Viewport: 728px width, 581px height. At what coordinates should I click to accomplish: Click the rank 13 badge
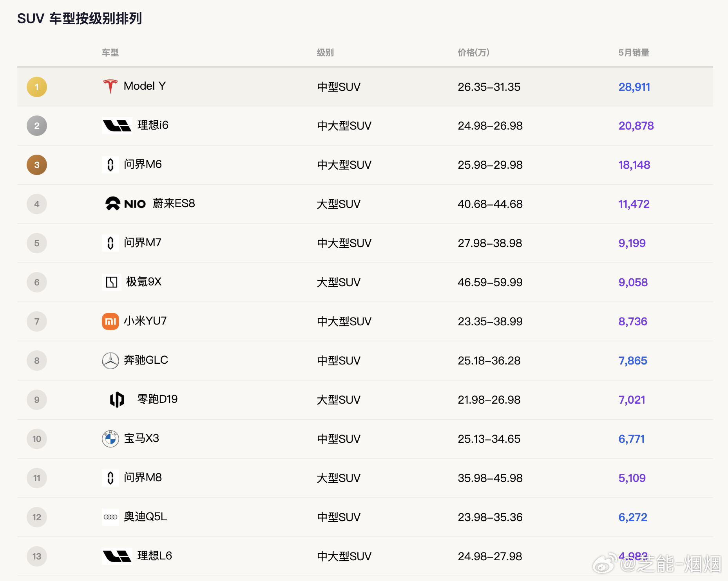[37, 556]
